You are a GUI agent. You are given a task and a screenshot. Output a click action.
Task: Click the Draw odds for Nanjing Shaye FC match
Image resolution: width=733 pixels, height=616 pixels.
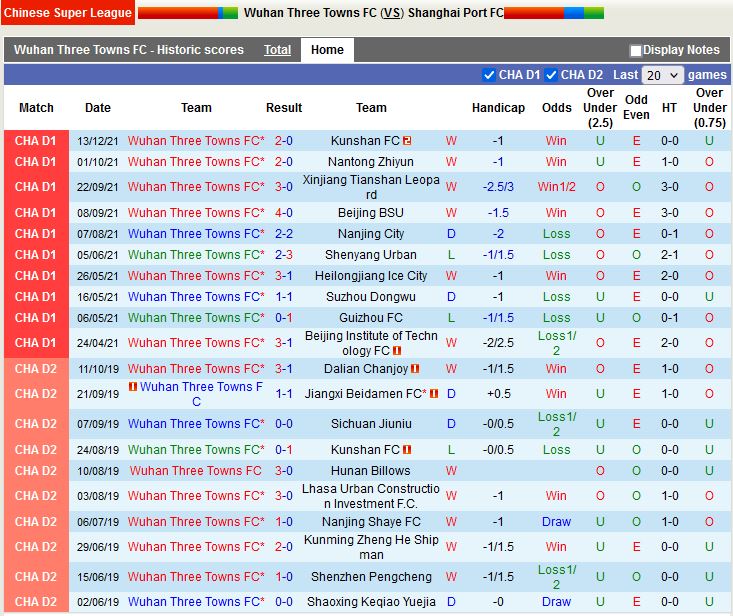click(556, 522)
